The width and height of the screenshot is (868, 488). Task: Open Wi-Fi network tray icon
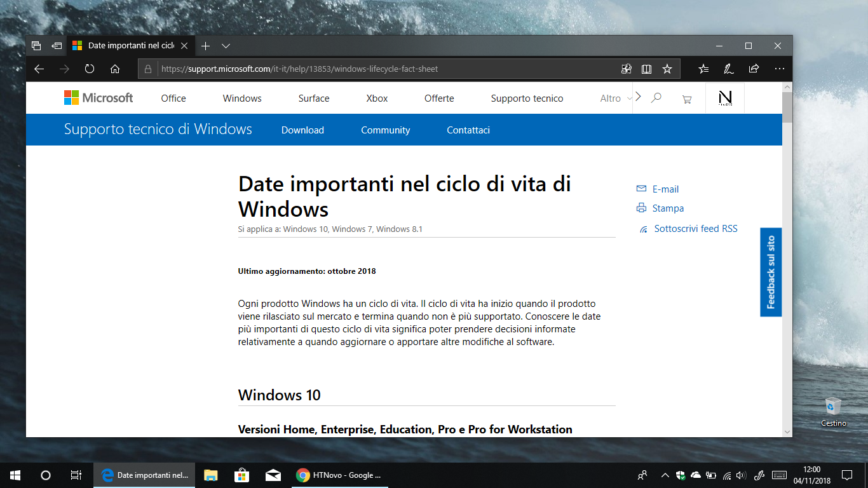tap(727, 475)
